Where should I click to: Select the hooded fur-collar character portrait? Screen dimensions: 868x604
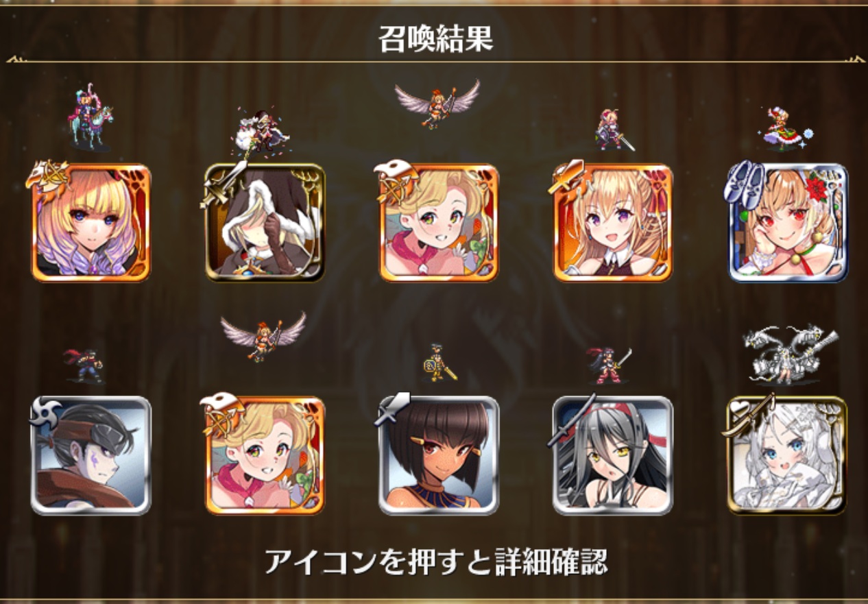(x=265, y=222)
